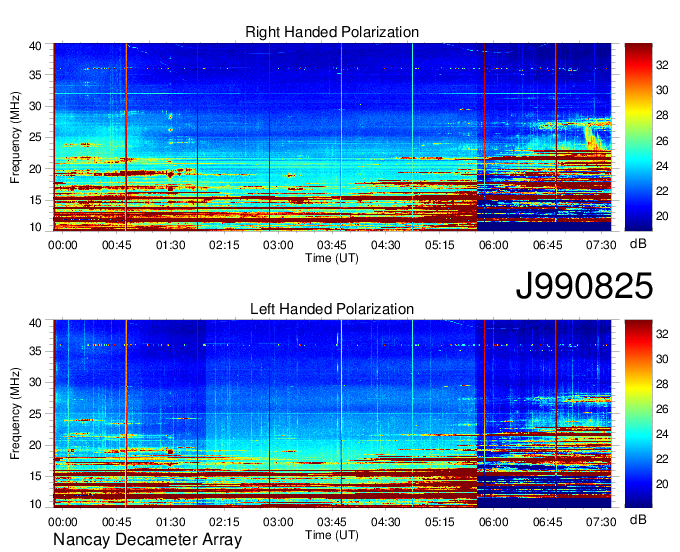Click 07:30 time tick under Right Handed plot
This screenshot has height=552, width=680.
pyautogui.click(x=601, y=245)
